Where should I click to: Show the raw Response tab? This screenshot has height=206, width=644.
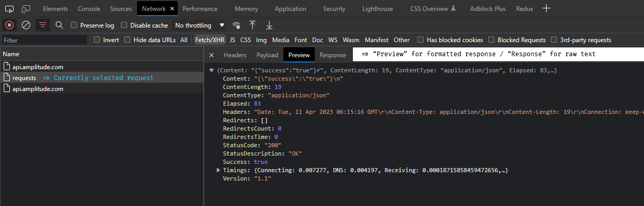(x=333, y=55)
